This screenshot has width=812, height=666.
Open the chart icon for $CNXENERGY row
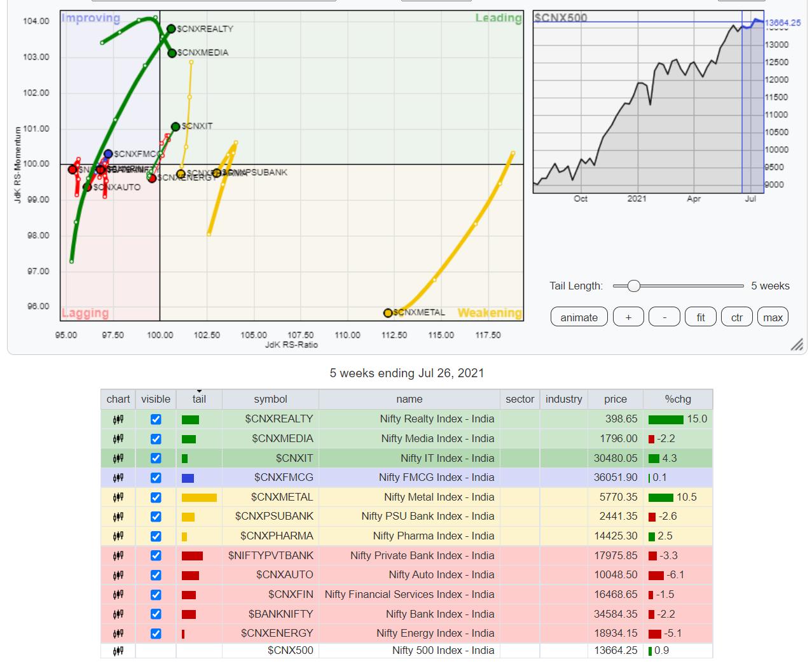point(118,634)
